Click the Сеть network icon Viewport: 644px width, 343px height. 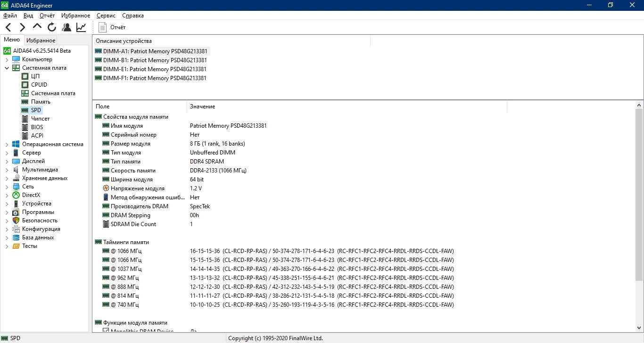click(16, 187)
